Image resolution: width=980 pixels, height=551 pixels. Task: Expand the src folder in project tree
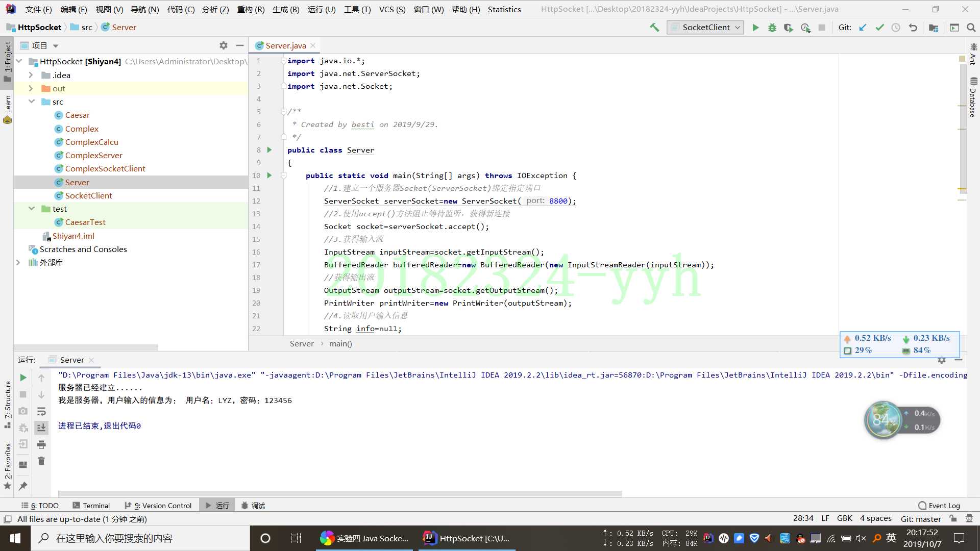(31, 102)
